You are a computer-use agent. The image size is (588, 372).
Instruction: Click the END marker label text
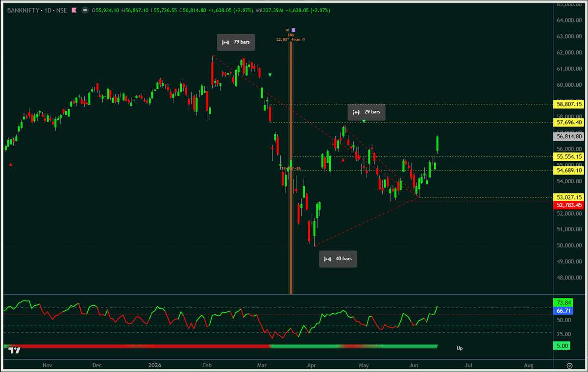(x=291, y=35)
